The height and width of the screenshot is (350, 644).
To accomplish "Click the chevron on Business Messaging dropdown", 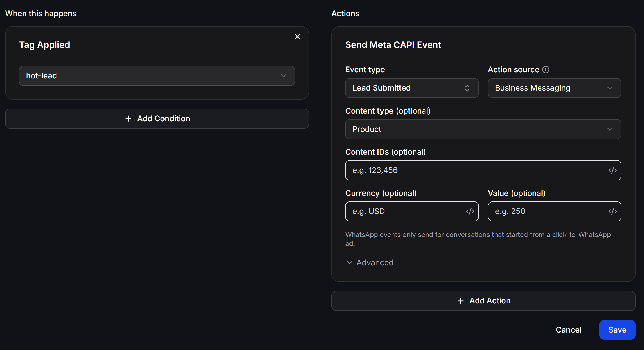I will click(x=610, y=88).
